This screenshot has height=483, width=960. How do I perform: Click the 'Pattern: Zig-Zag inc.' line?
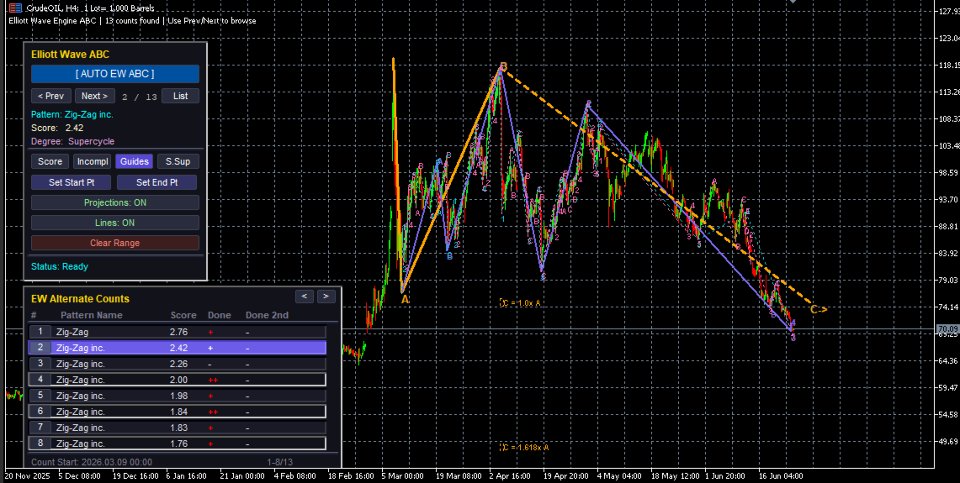pyautogui.click(x=72, y=114)
